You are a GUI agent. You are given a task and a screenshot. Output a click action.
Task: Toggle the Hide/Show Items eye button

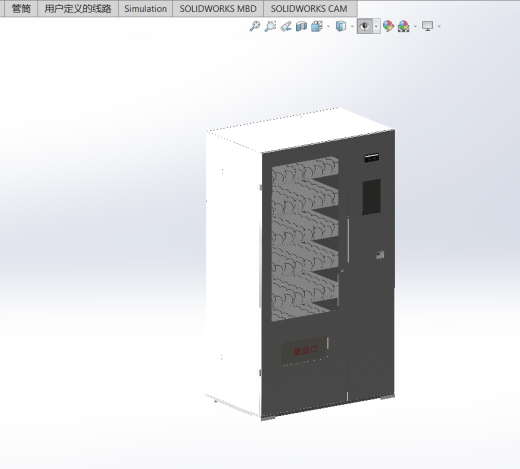click(365, 26)
